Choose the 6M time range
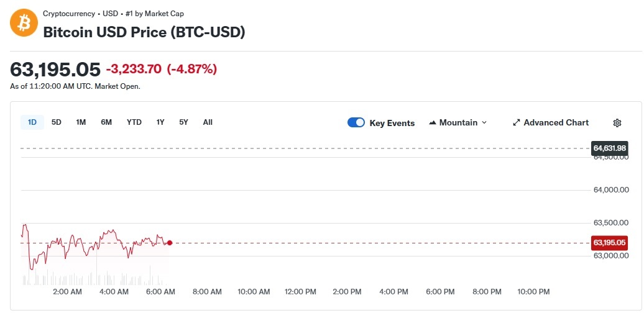 (106, 122)
